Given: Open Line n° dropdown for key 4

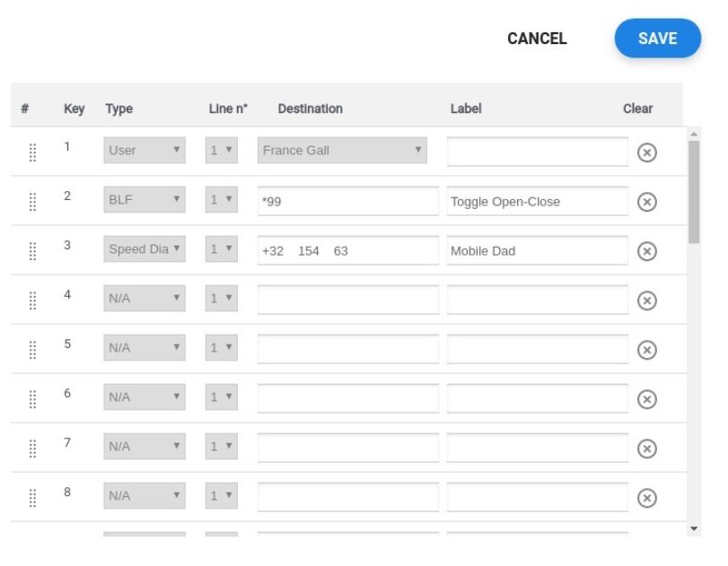Looking at the screenshot, I should click(221, 300).
